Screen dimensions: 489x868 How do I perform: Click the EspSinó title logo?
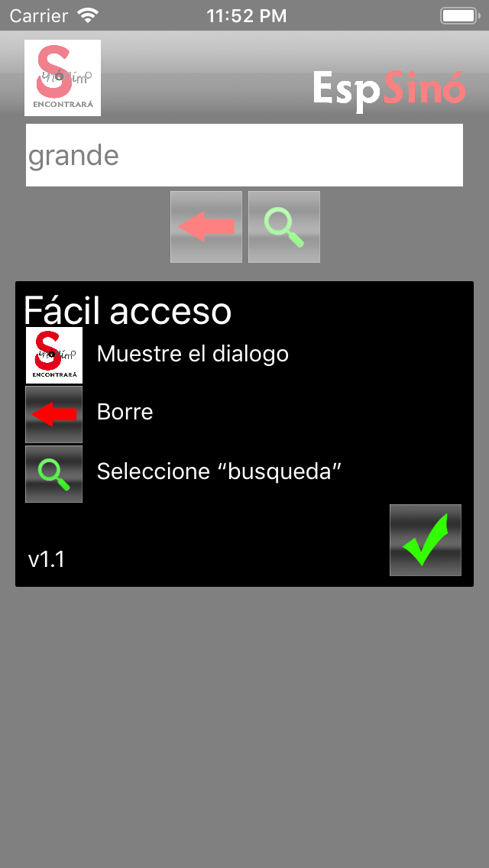[x=390, y=89]
